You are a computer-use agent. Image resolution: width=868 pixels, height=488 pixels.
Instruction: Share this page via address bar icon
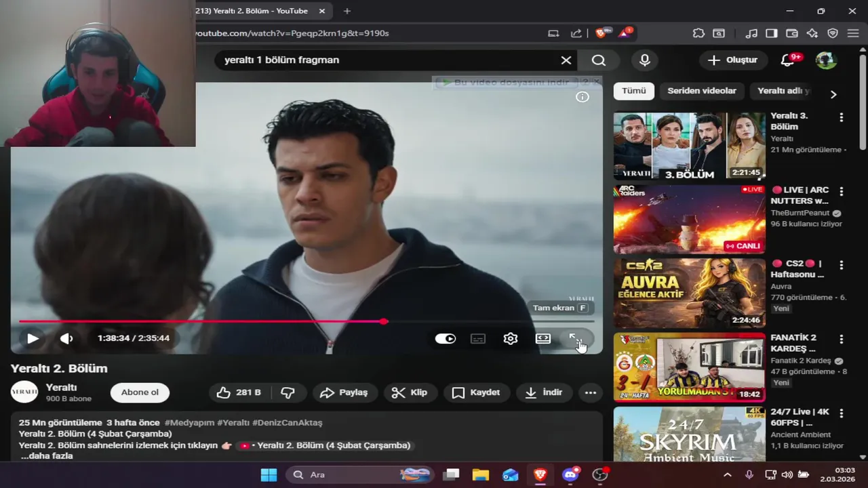coord(576,33)
